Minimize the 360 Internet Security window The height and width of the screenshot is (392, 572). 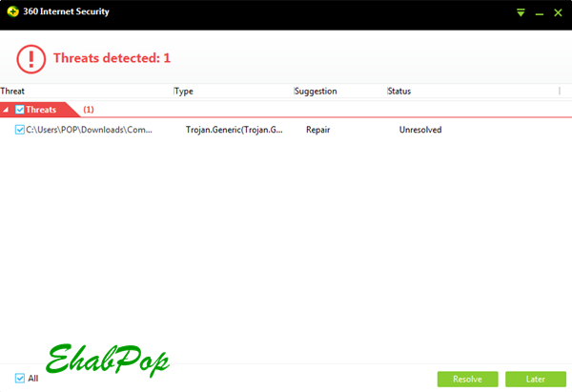tap(540, 14)
